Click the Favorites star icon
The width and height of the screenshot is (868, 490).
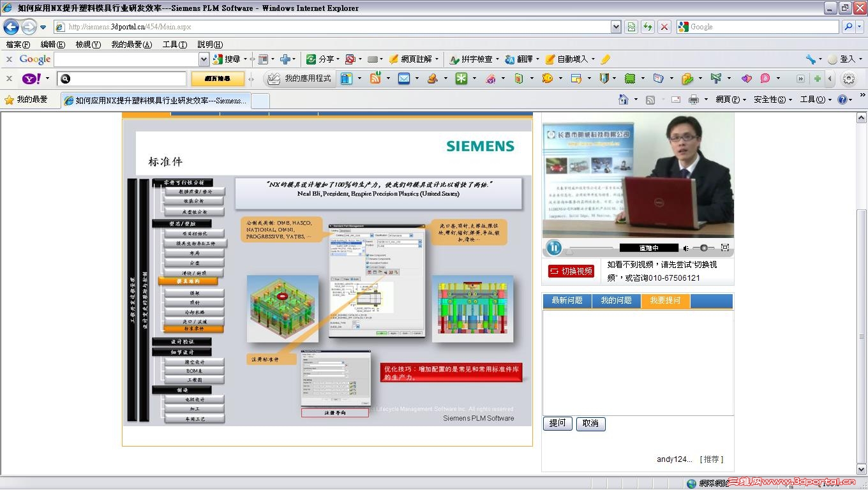coord(9,100)
